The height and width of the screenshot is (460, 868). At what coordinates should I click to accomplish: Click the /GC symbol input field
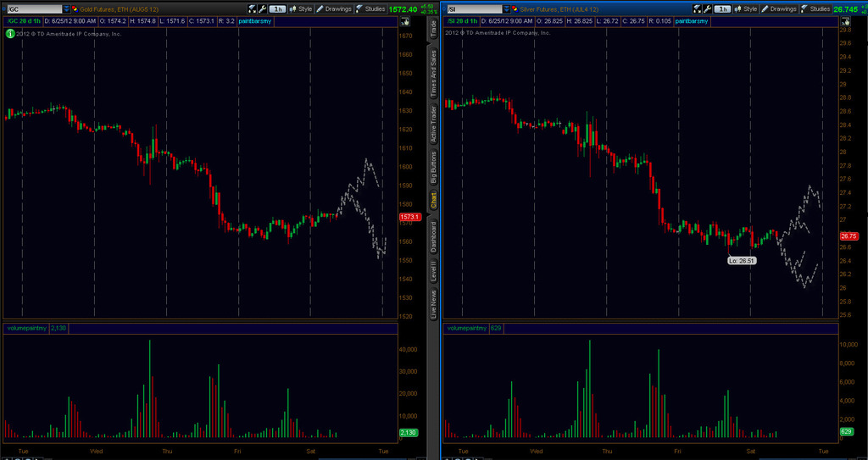coord(34,8)
